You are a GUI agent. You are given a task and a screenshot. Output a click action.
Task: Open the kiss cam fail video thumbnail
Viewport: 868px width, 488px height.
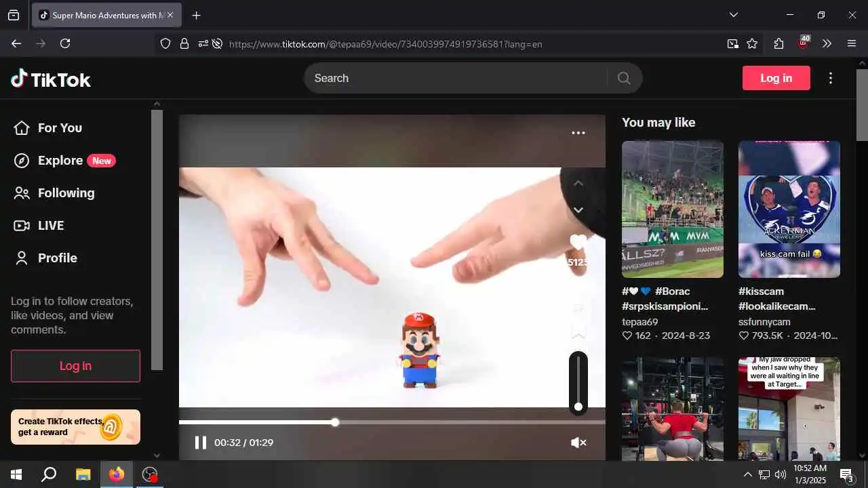[789, 209]
